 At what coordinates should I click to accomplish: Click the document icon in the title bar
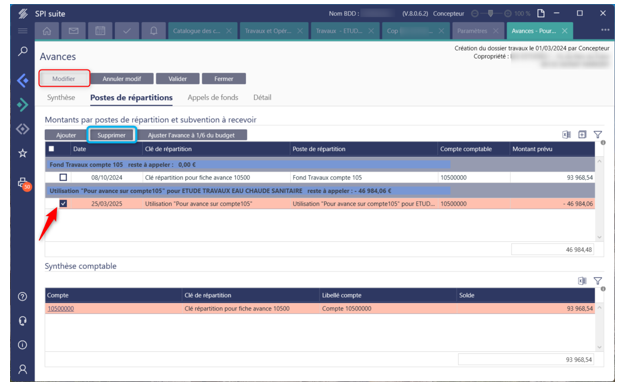[x=541, y=14]
